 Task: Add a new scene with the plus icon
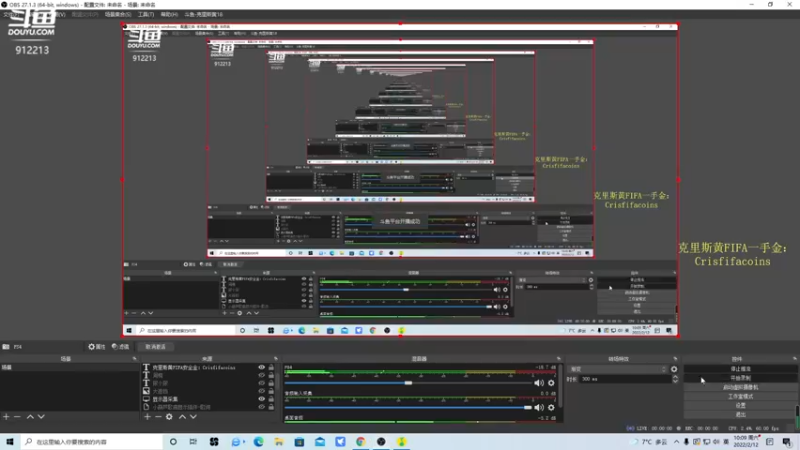(x=6, y=417)
